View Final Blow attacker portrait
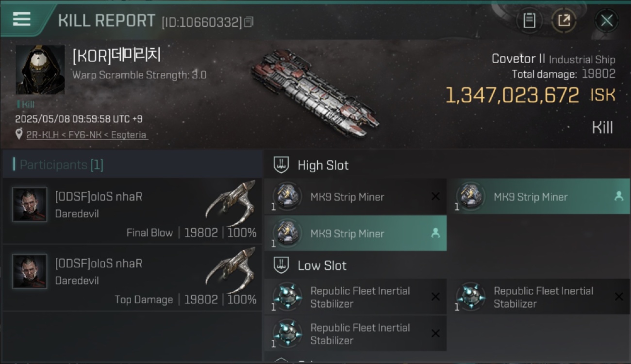The height and width of the screenshot is (364, 631). point(30,204)
